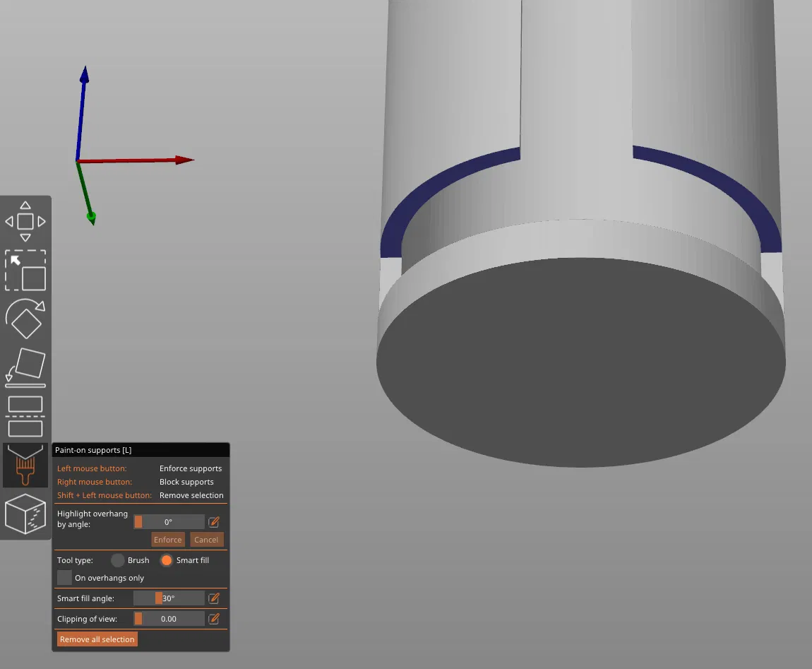Click 'Remove selection' text

[x=191, y=495]
